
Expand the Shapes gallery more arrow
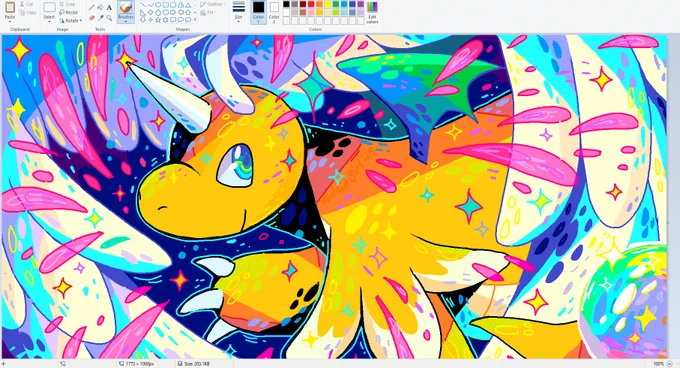pos(195,20)
